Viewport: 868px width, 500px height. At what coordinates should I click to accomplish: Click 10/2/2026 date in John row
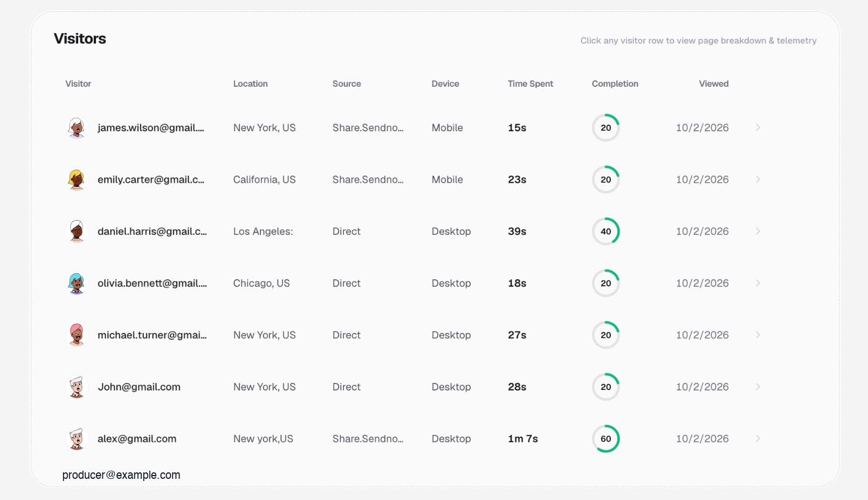[x=702, y=387]
